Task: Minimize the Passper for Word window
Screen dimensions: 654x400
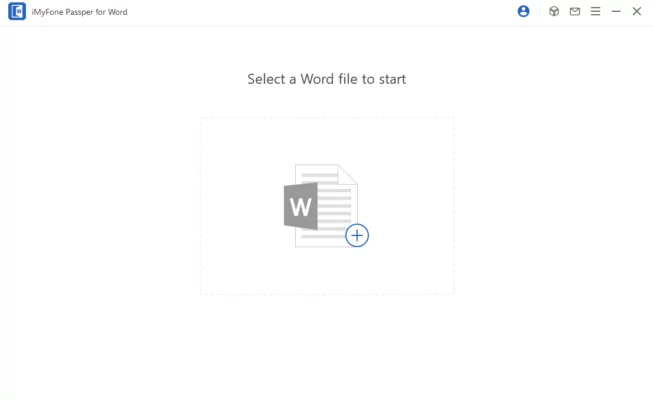Action: (616, 12)
